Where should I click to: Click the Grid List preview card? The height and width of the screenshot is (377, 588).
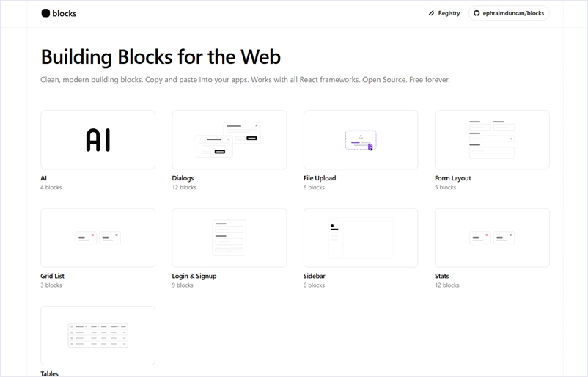point(98,238)
